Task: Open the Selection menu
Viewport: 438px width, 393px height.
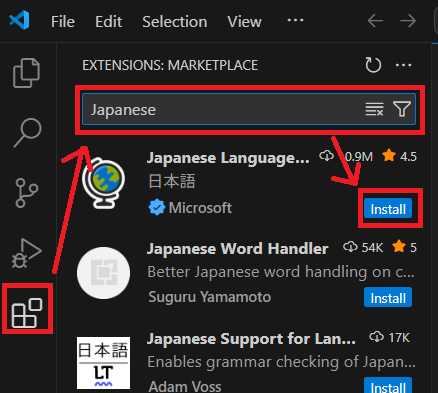Action: 175,22
